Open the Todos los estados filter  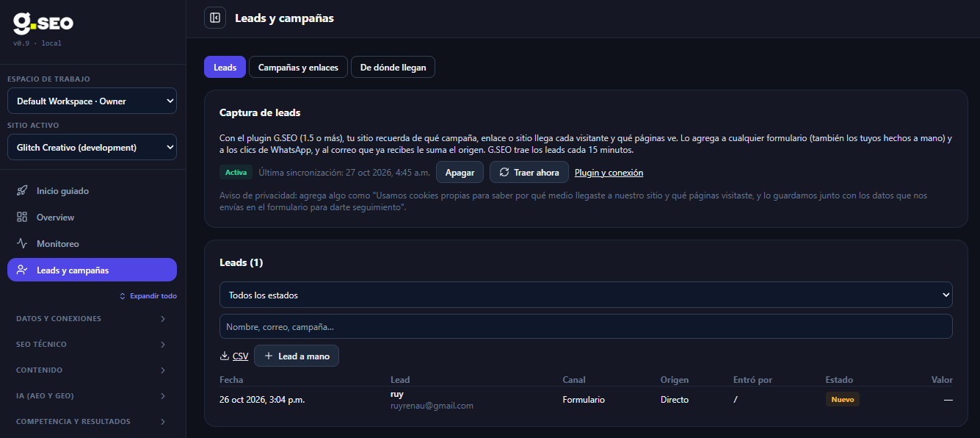point(586,295)
